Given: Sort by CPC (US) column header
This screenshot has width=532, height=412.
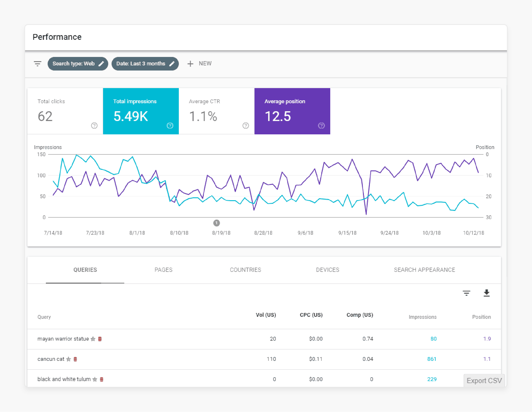Looking at the screenshot, I should pyautogui.click(x=311, y=315).
